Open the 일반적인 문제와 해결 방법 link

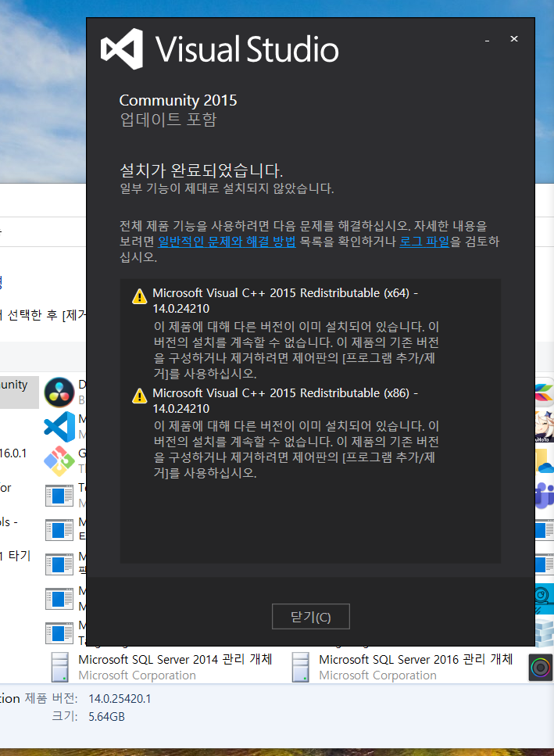coord(227,241)
